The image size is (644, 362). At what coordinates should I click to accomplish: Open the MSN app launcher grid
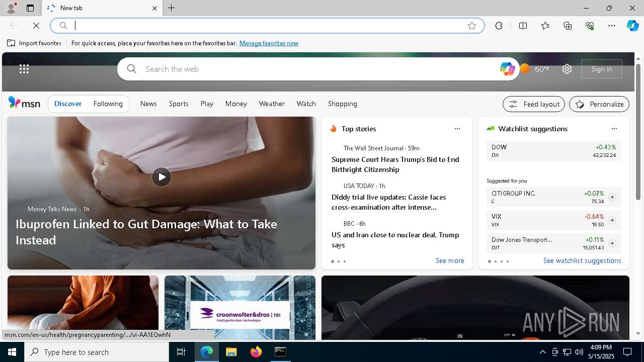pyautogui.click(x=24, y=69)
